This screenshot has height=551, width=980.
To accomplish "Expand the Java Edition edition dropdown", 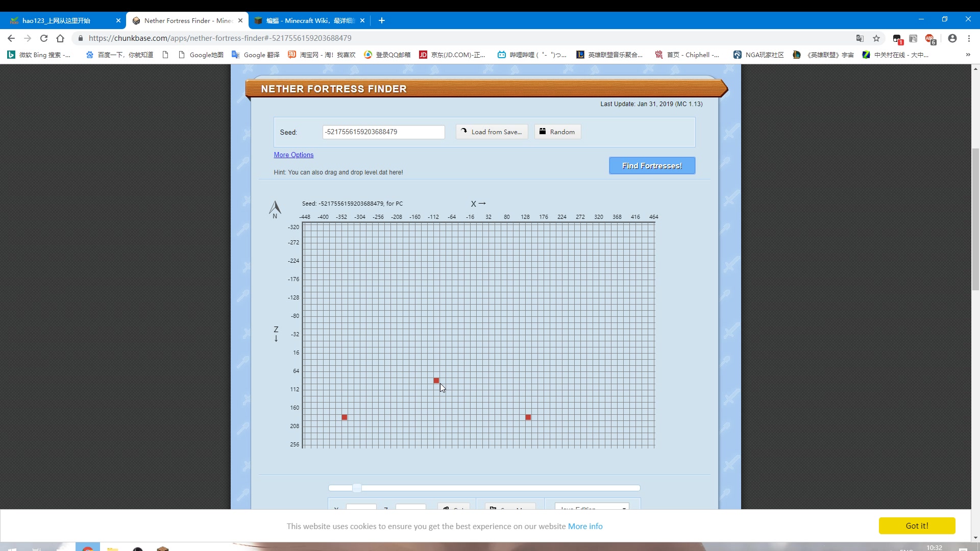I will click(x=590, y=508).
